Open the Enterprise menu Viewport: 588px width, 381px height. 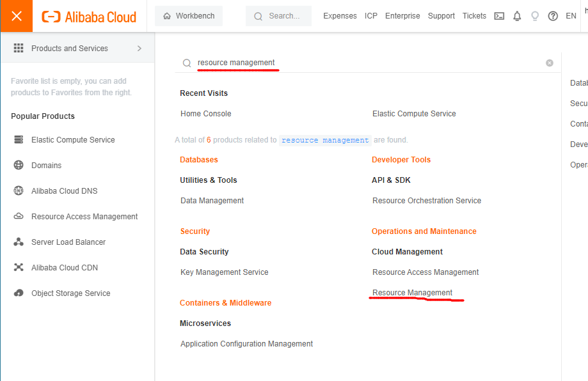point(402,16)
